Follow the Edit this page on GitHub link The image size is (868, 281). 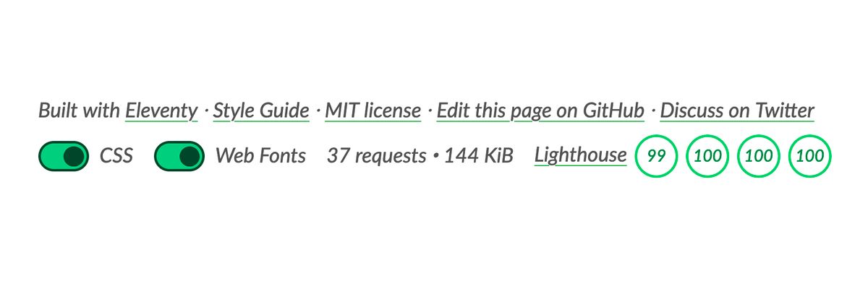point(541,111)
